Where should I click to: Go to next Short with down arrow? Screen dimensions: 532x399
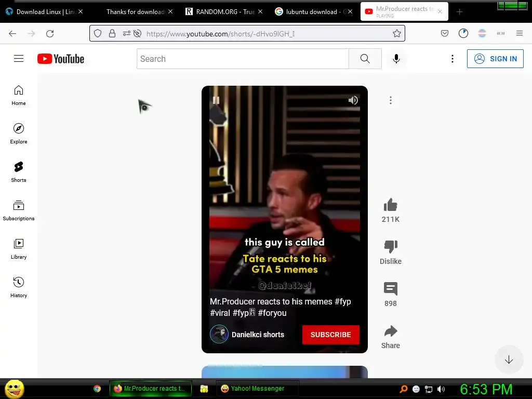tap(509, 360)
